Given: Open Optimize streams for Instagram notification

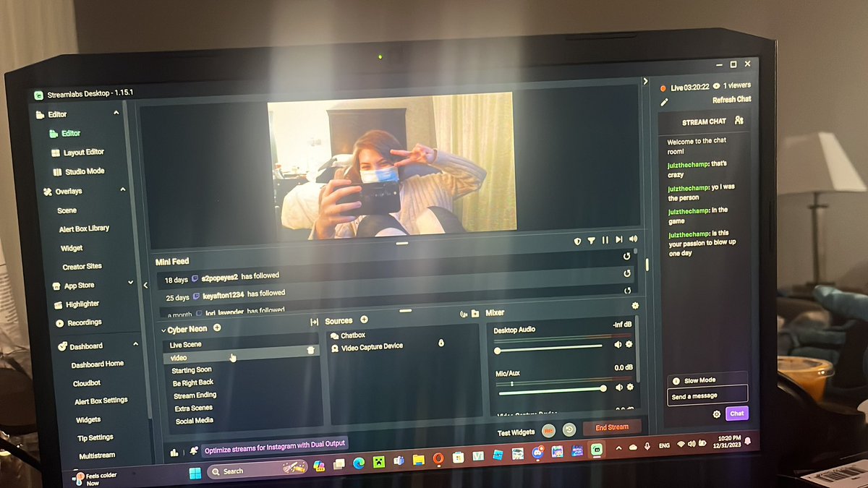Looking at the screenshot, I should (275, 448).
